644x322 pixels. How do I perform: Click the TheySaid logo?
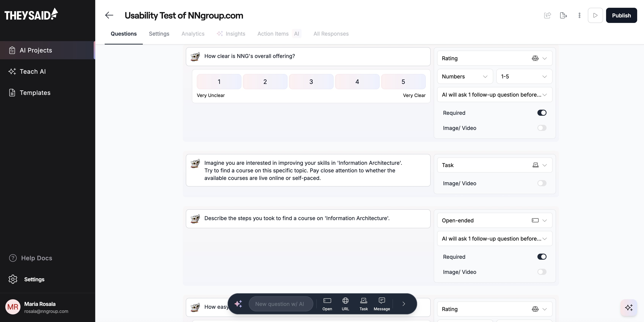[31, 14]
